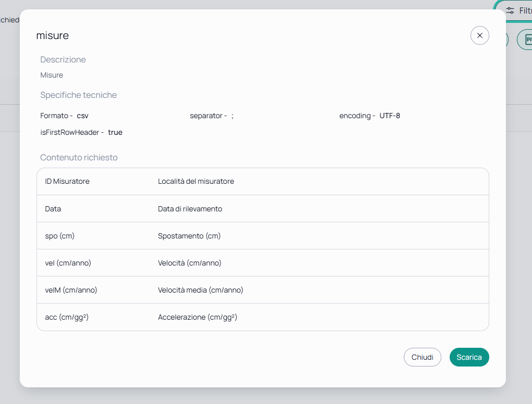Select the 'velM (cm/anno)' cell

coord(71,290)
